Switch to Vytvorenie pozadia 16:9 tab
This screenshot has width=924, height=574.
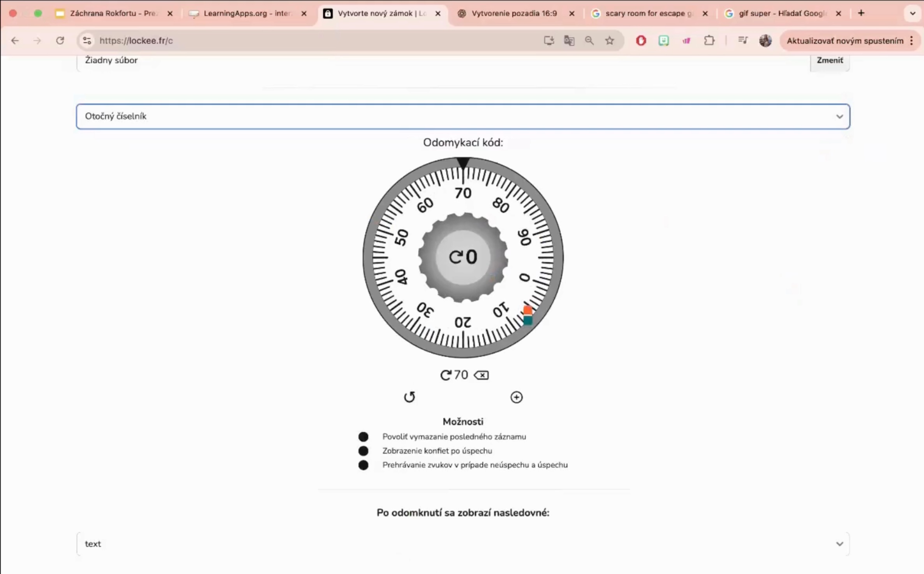pos(514,13)
